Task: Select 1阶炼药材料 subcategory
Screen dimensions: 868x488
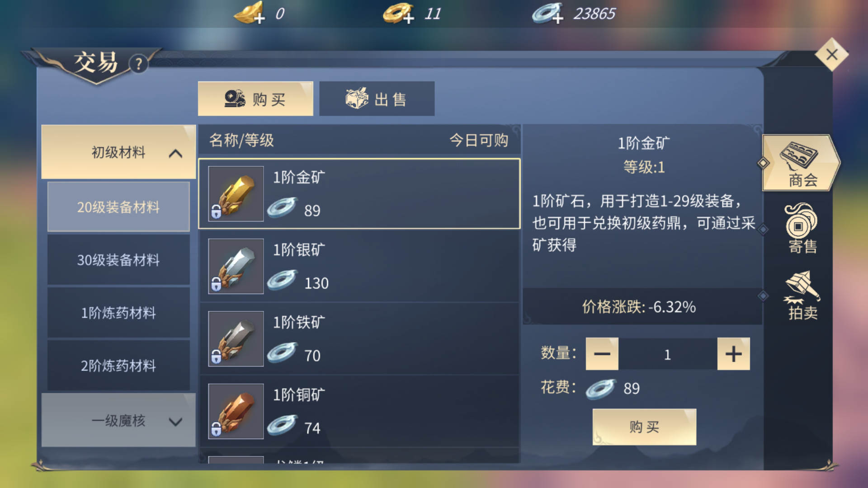Action: (118, 313)
